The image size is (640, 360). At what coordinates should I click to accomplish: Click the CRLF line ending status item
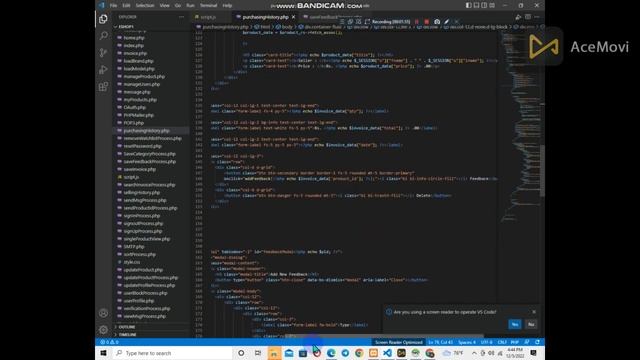[x=502, y=342]
